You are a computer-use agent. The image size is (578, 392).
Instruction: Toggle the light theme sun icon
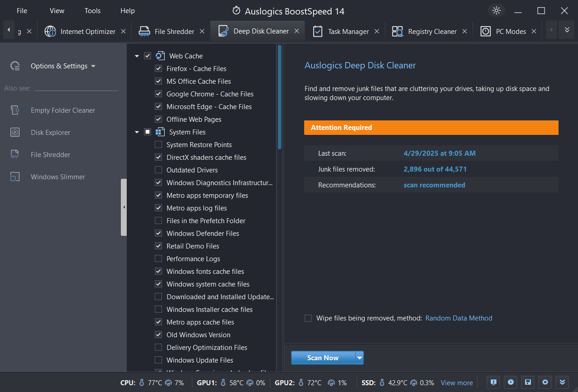coord(496,10)
